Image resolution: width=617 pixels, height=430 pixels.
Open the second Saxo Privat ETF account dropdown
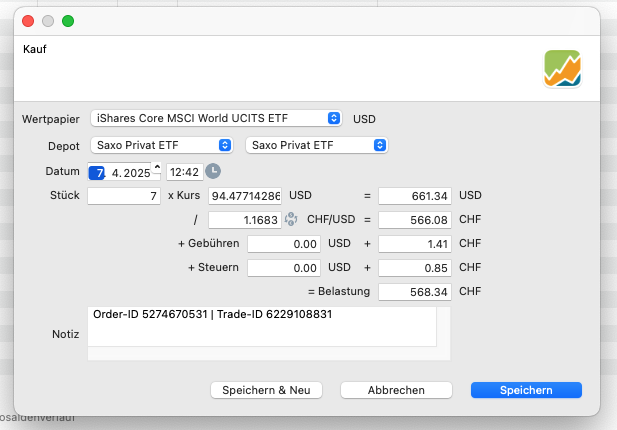click(x=316, y=145)
